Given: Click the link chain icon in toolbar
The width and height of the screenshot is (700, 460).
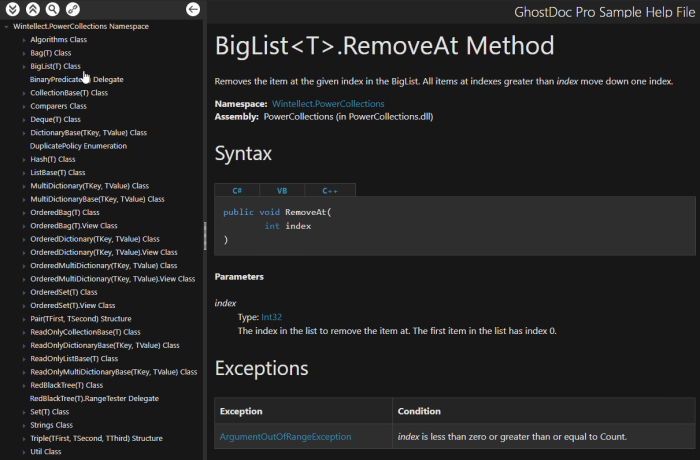Looking at the screenshot, I should (73, 9).
